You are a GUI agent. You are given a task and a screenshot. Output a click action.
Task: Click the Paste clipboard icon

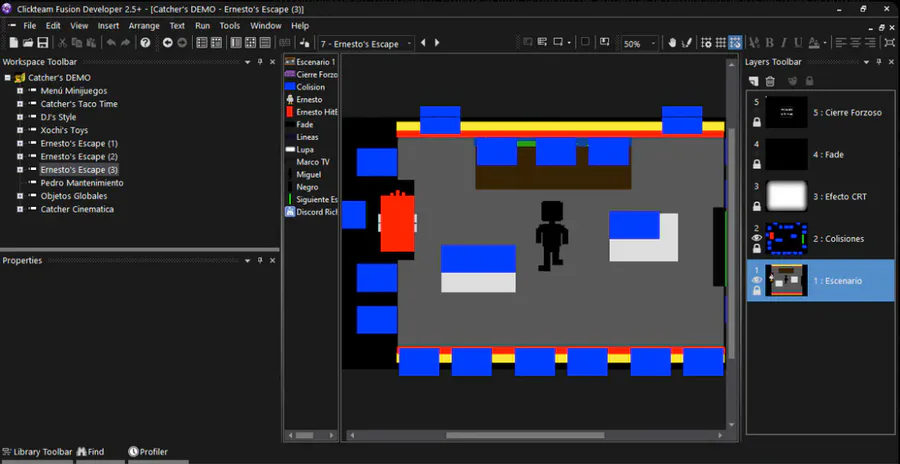pos(91,42)
